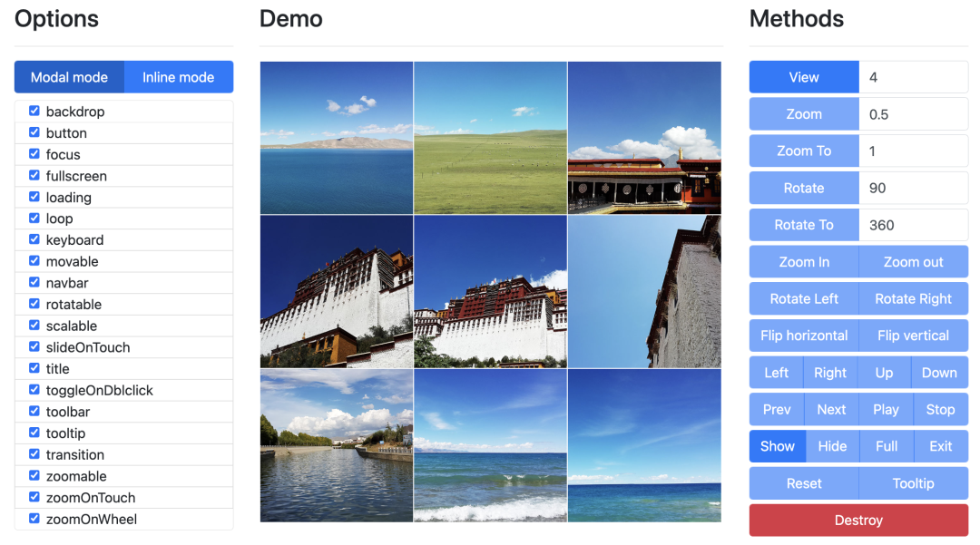Edit the Rotate 90 degrees field
Screen dimensions: 980x545
coord(914,188)
